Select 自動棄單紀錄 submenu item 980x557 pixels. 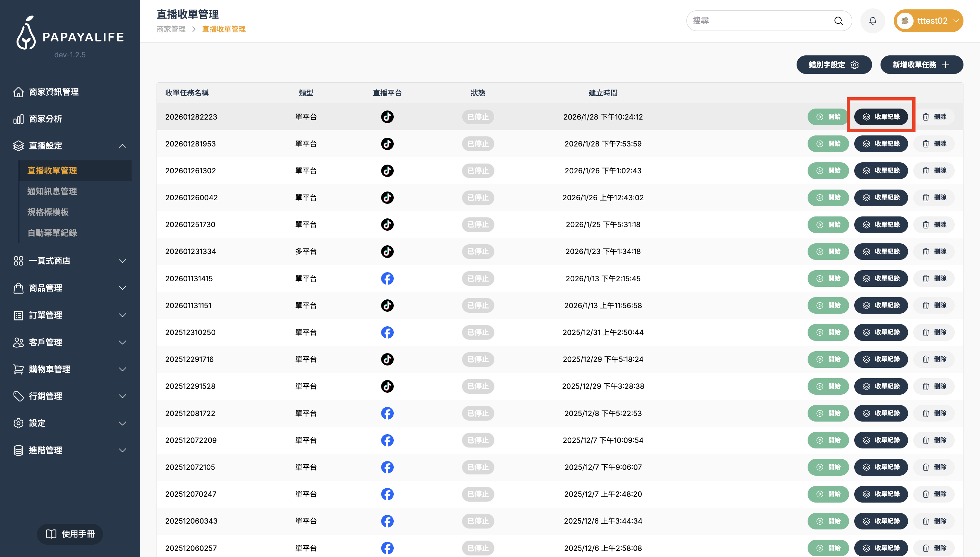(52, 233)
